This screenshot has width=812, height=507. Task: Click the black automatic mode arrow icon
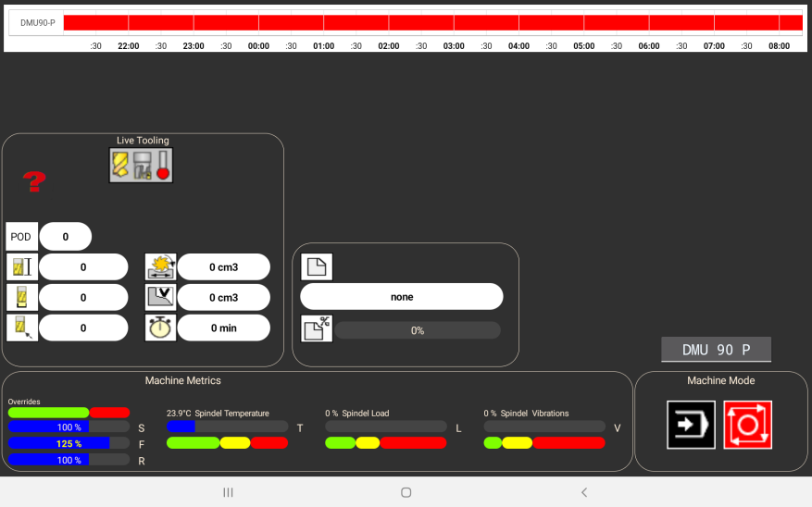(692, 425)
